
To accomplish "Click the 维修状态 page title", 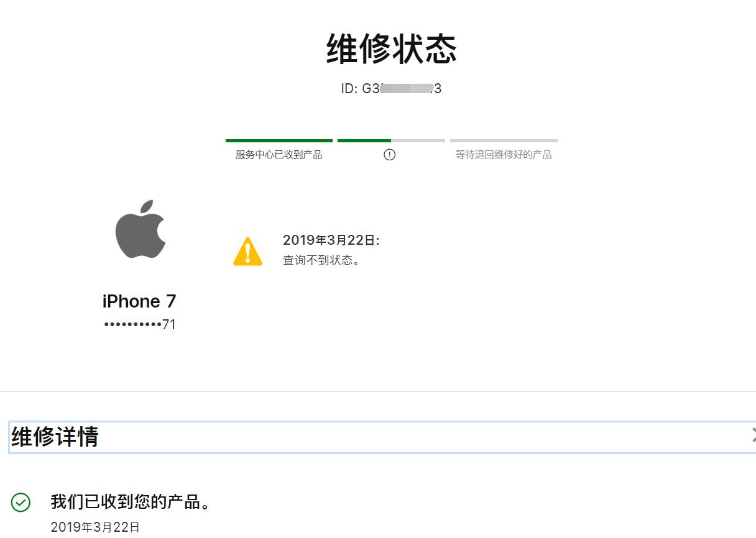I will point(392,49).
